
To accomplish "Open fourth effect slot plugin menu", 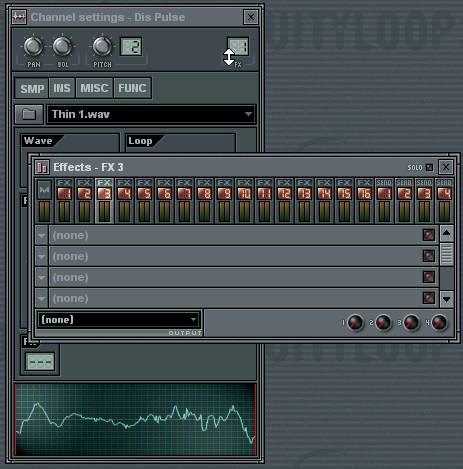I will coord(42,298).
